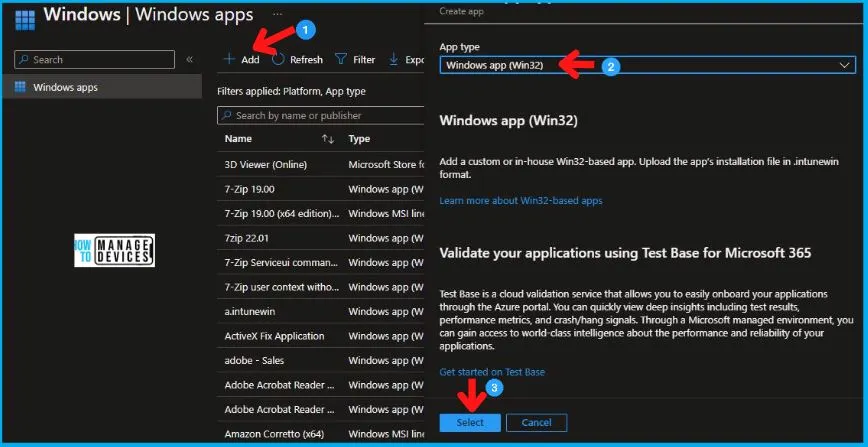
Task: Open Learn more about Win32-based apps link
Action: click(520, 201)
